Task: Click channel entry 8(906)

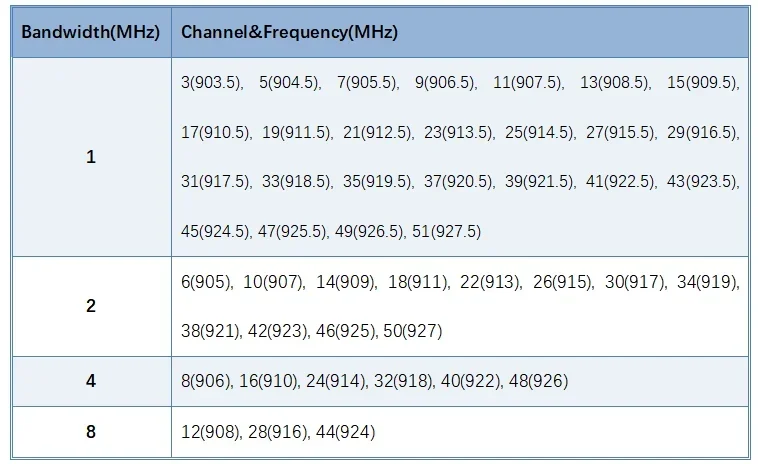Action: 205,381
